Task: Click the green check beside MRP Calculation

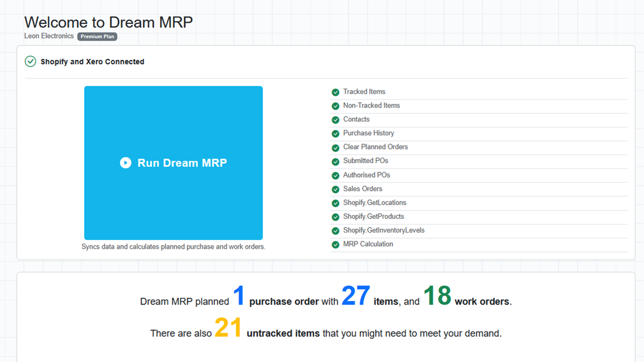Action: [335, 245]
